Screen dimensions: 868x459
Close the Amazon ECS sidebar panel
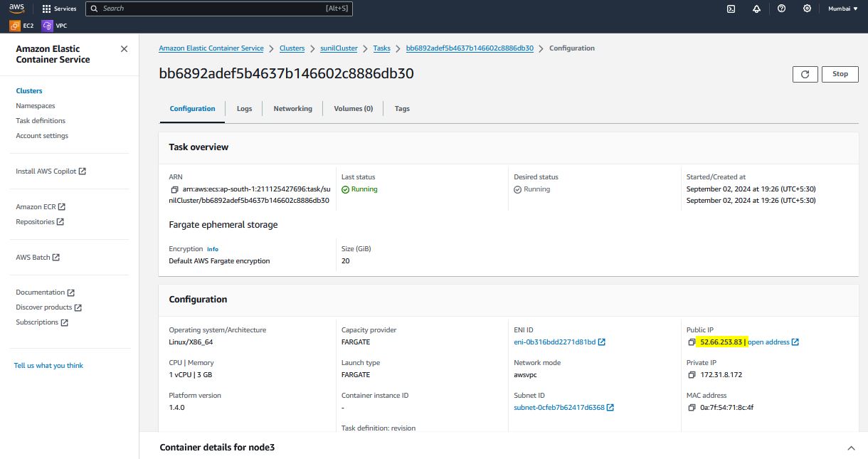click(x=124, y=49)
